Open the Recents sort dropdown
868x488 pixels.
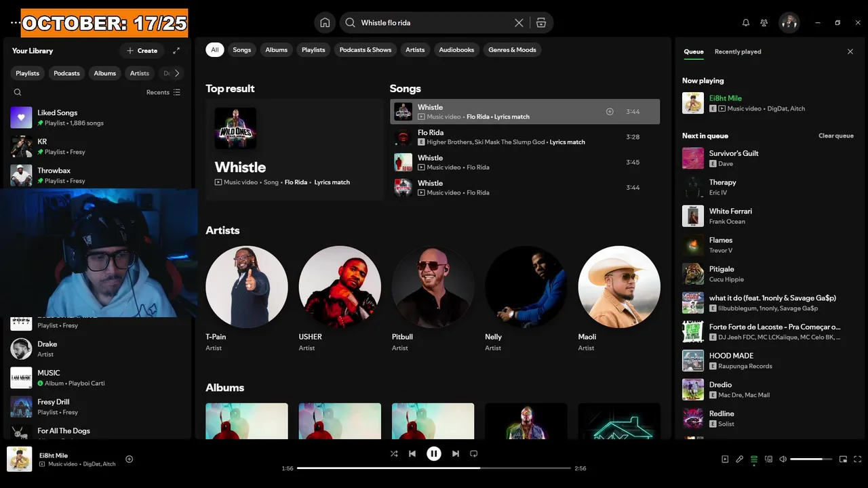pyautogui.click(x=163, y=92)
